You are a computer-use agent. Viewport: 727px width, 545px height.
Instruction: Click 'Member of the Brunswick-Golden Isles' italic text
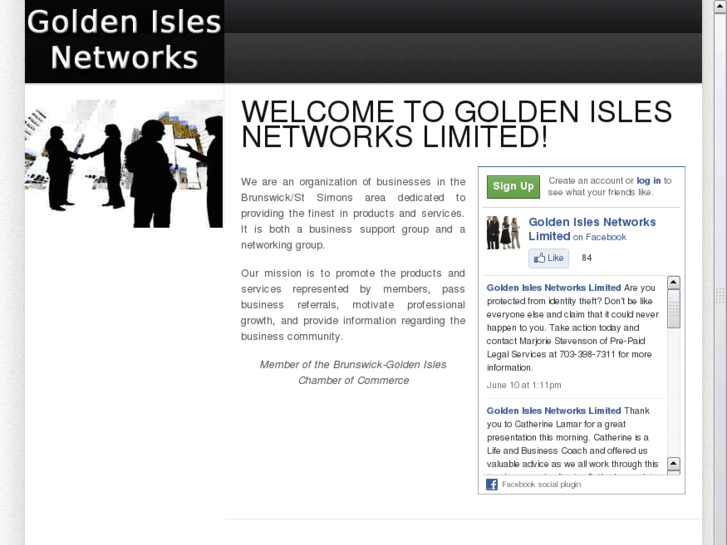point(353,365)
